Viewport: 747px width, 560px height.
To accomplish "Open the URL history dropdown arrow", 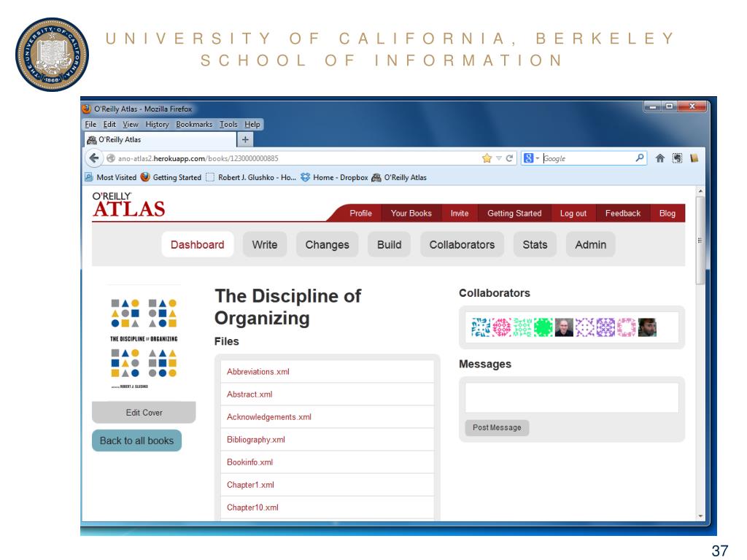I will tap(499, 158).
